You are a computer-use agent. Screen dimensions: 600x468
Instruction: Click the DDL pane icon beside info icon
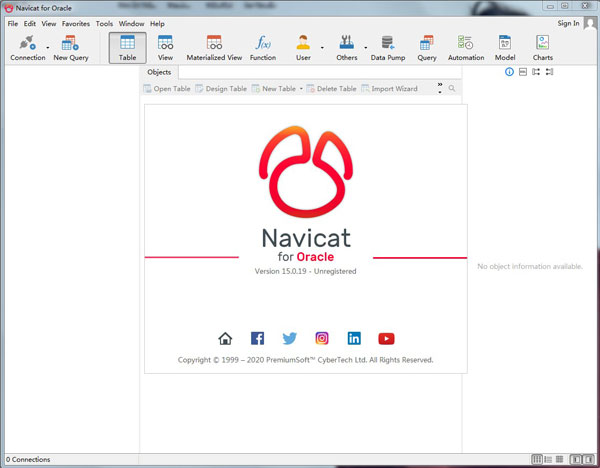point(523,72)
